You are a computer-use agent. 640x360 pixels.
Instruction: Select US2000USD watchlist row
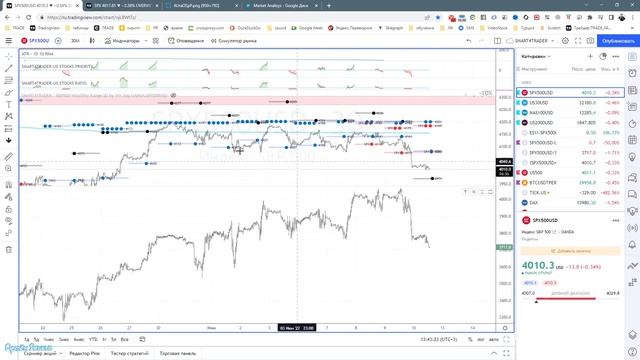[570, 122]
